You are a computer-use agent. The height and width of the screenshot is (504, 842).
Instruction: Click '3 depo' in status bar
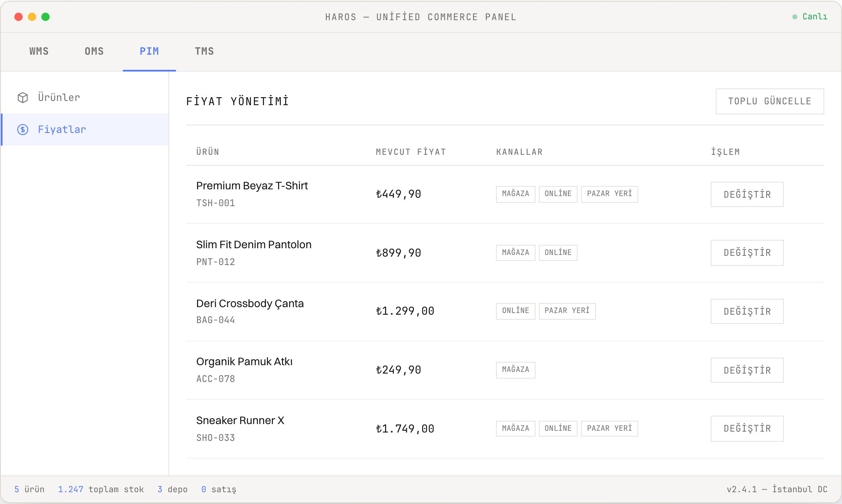(173, 489)
